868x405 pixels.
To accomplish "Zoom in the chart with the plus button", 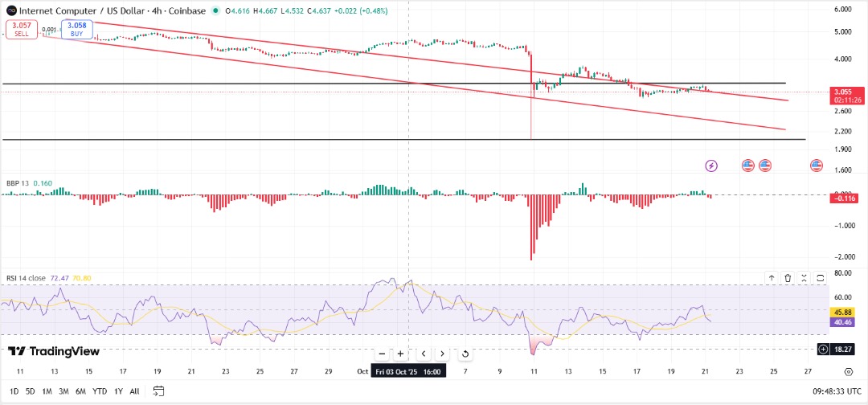I will tap(400, 354).
